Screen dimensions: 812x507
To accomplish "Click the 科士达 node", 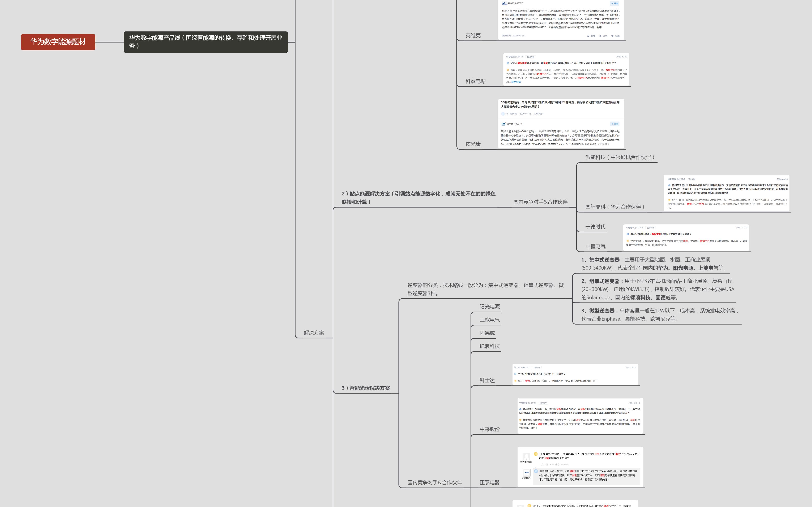I will 487,380.
